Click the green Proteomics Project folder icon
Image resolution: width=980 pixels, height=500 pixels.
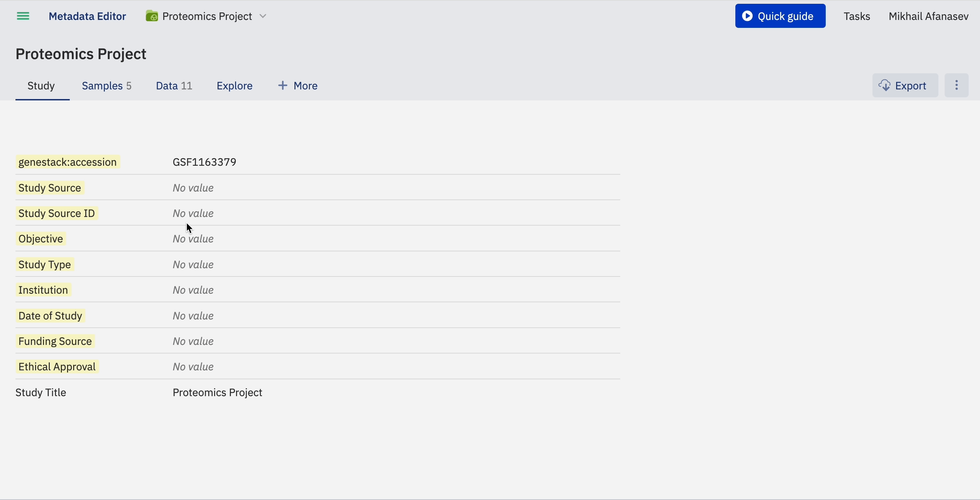(x=152, y=16)
